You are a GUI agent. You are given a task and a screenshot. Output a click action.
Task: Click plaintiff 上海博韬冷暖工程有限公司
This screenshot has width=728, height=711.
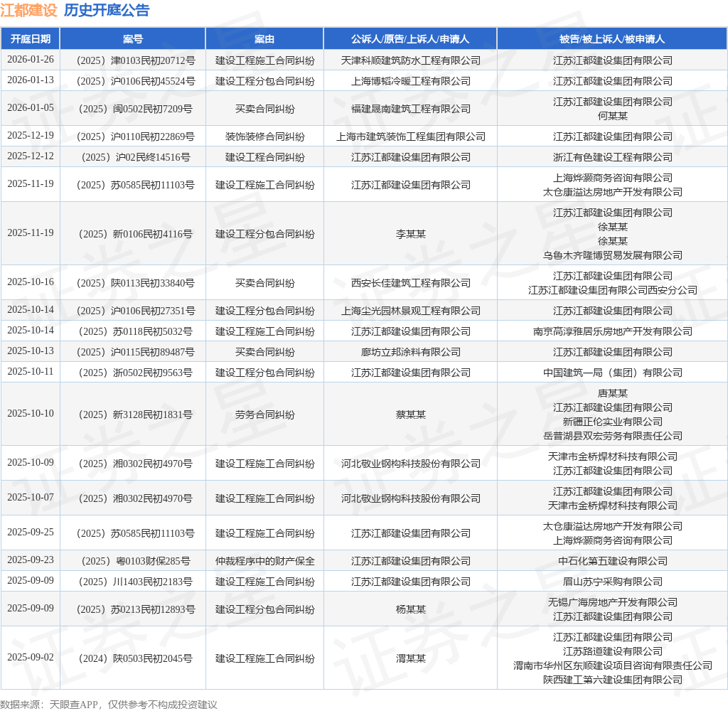[x=410, y=81]
